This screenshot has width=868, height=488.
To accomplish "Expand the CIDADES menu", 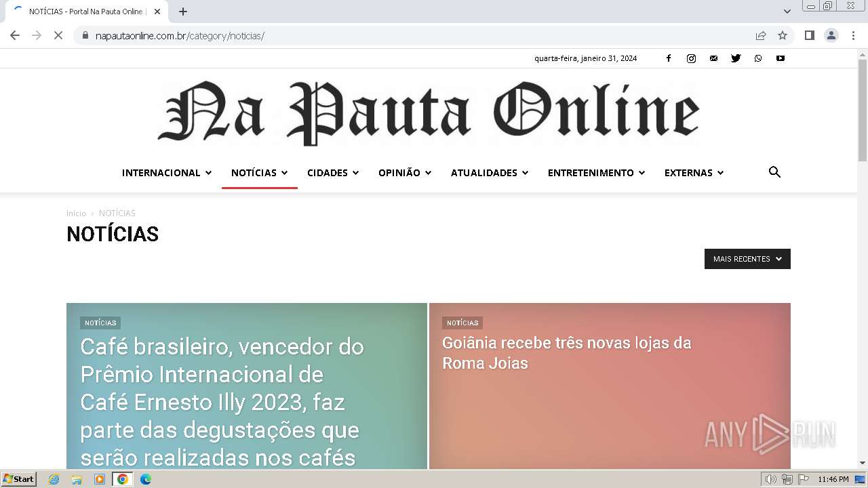I will [333, 173].
